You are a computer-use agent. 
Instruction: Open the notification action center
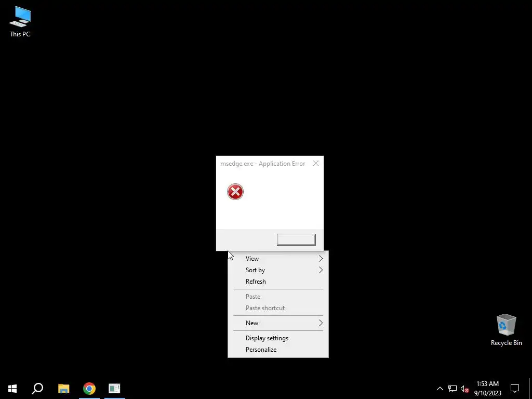[x=515, y=389]
